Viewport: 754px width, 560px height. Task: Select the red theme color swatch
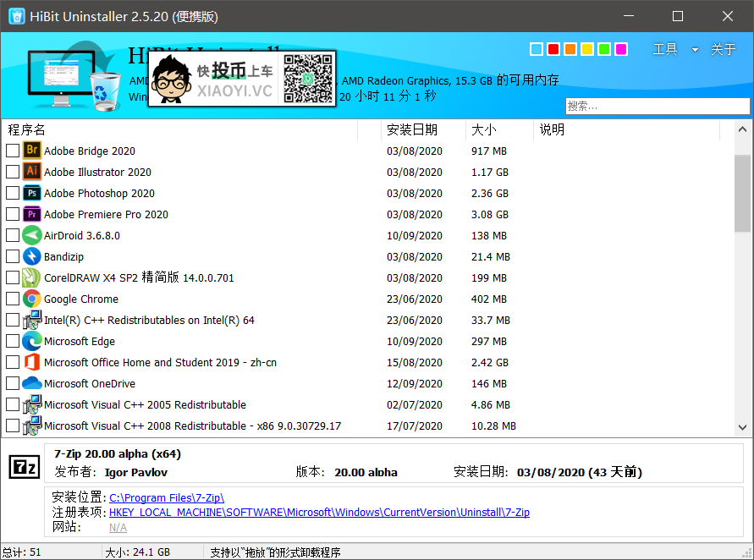553,49
